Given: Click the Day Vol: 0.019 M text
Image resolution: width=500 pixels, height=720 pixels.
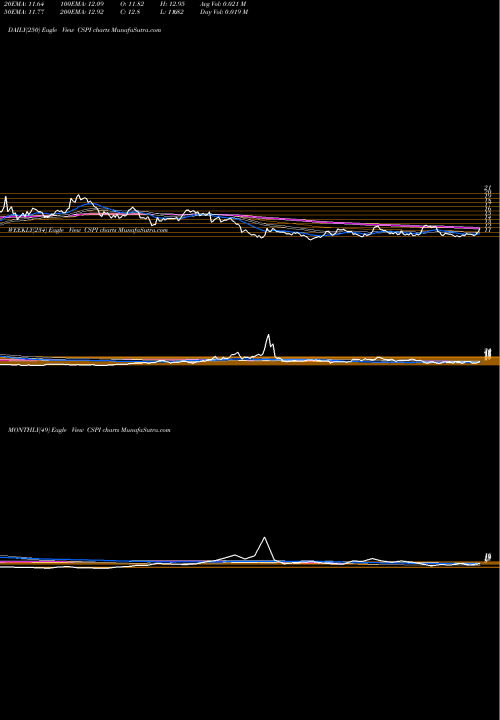Looking at the screenshot, I should coord(224,12).
